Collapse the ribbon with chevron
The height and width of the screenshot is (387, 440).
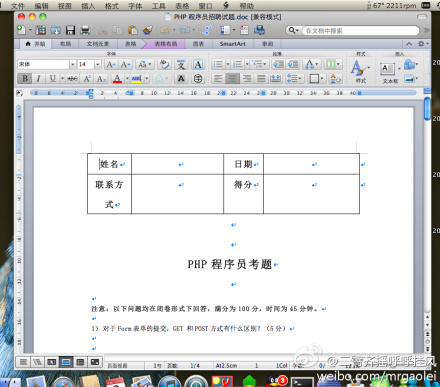coord(409,44)
